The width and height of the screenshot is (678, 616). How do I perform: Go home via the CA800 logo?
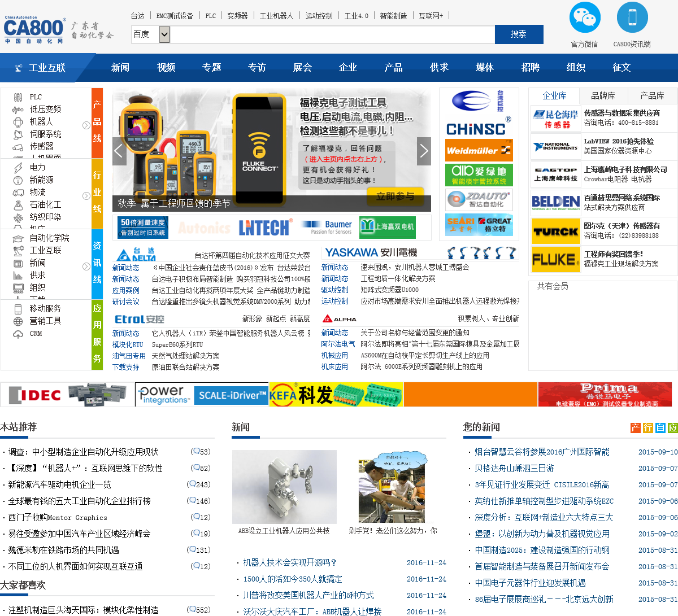point(34,30)
